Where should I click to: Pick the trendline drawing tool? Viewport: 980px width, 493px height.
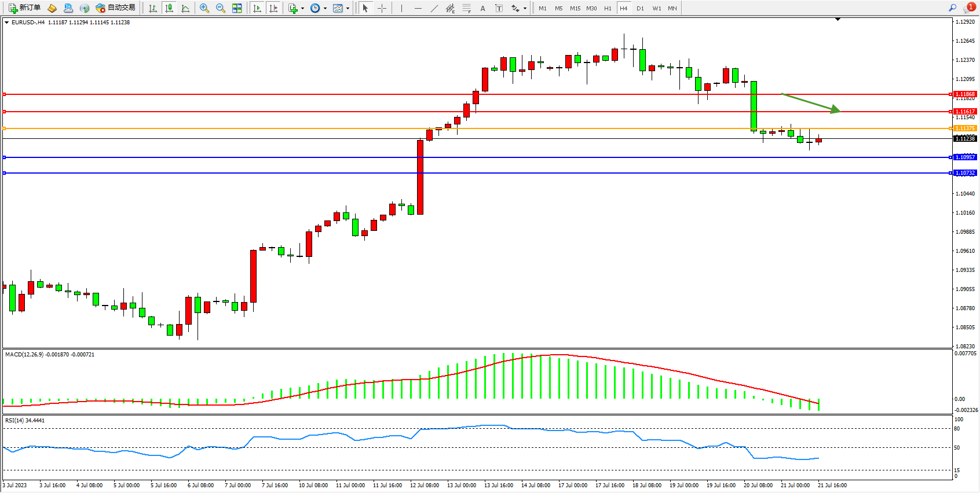click(x=434, y=8)
